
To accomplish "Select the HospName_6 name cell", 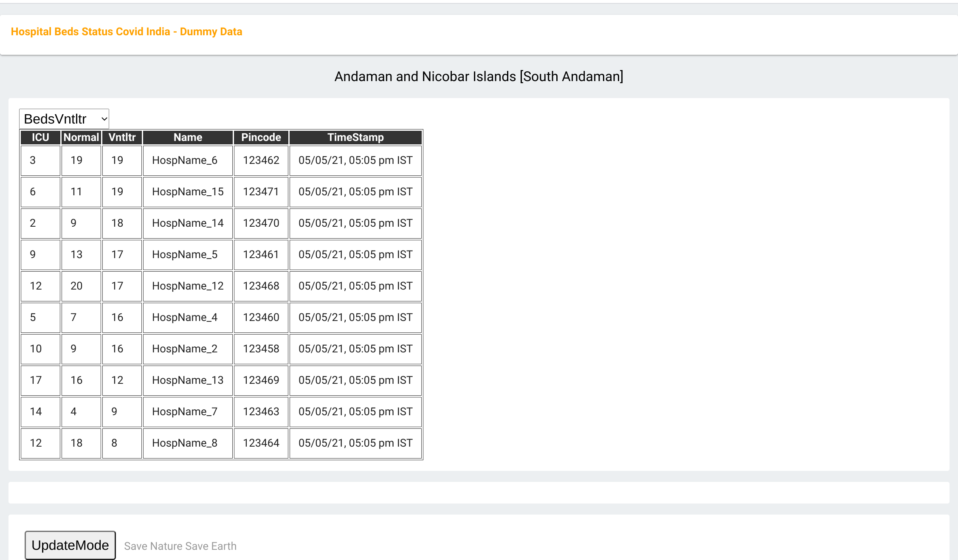I will click(x=188, y=160).
